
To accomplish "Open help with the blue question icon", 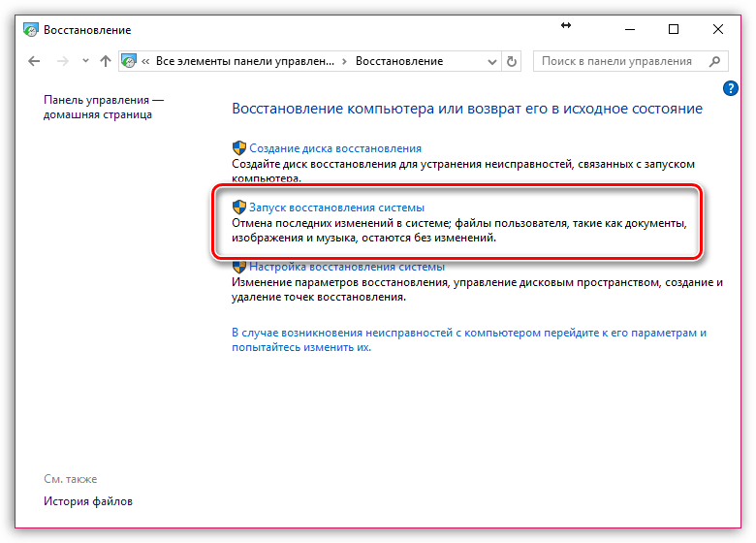I will 730,88.
